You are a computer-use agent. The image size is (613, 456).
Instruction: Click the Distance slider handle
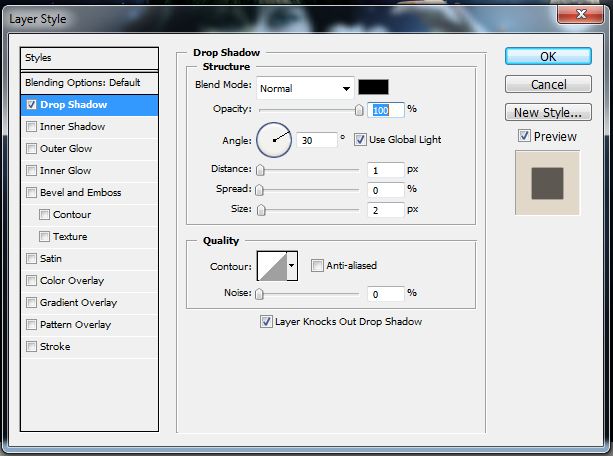[260, 170]
